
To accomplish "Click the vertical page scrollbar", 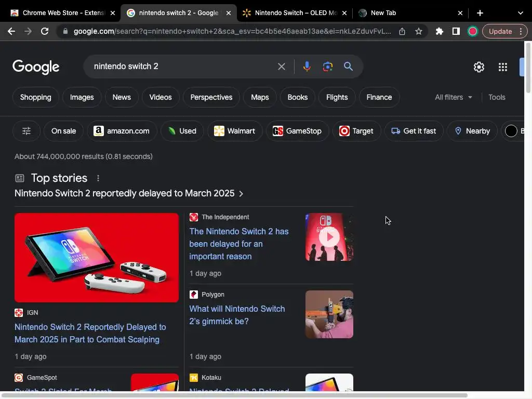I will [528, 68].
